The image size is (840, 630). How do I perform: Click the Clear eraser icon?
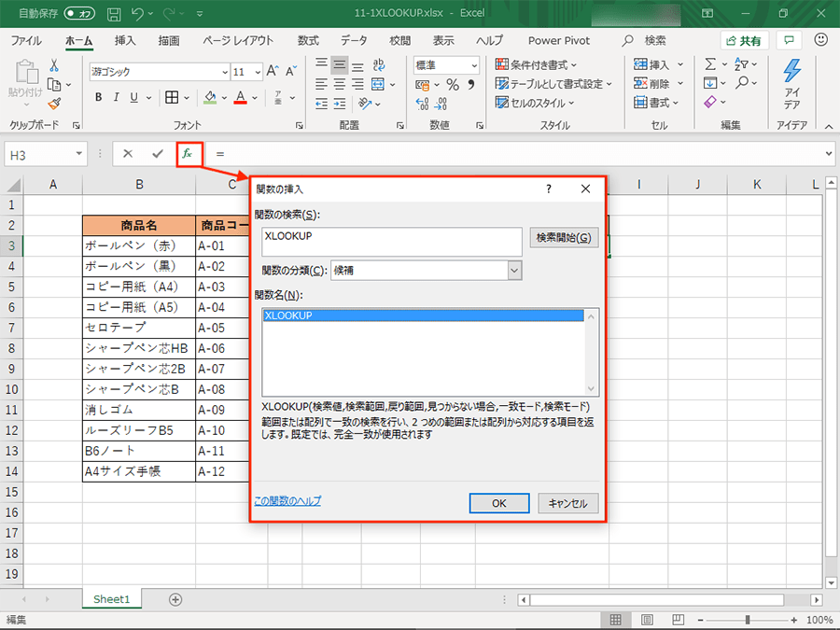710,101
